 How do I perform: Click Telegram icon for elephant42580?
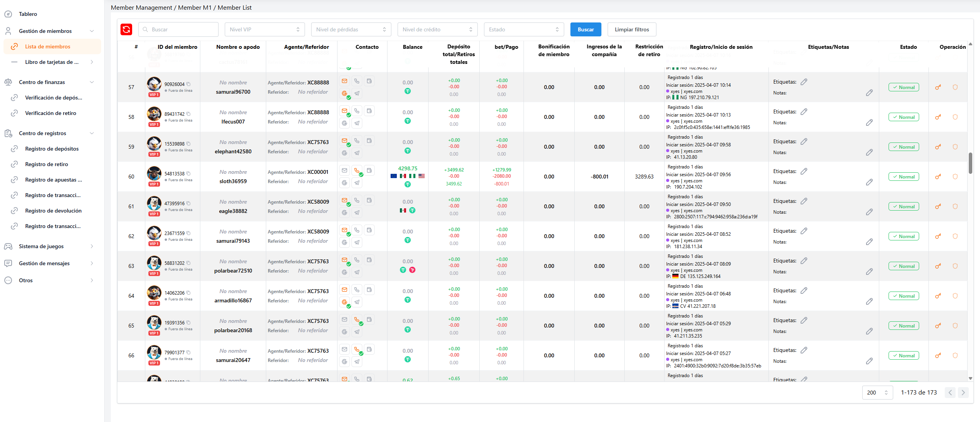coord(357,153)
